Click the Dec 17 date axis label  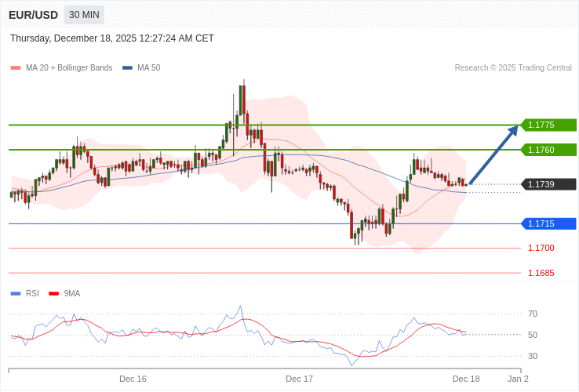click(299, 379)
